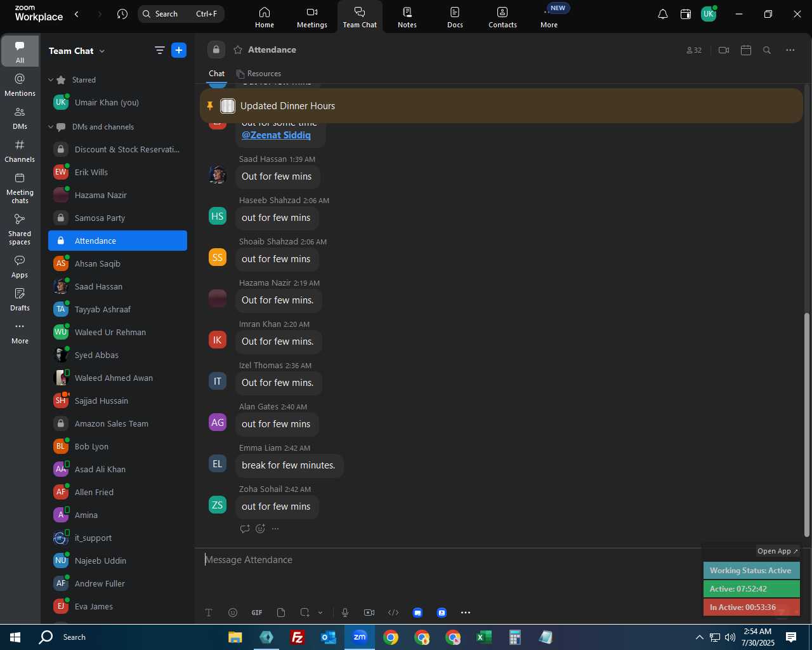Insert a code snippet
The image size is (812, 650).
[393, 613]
